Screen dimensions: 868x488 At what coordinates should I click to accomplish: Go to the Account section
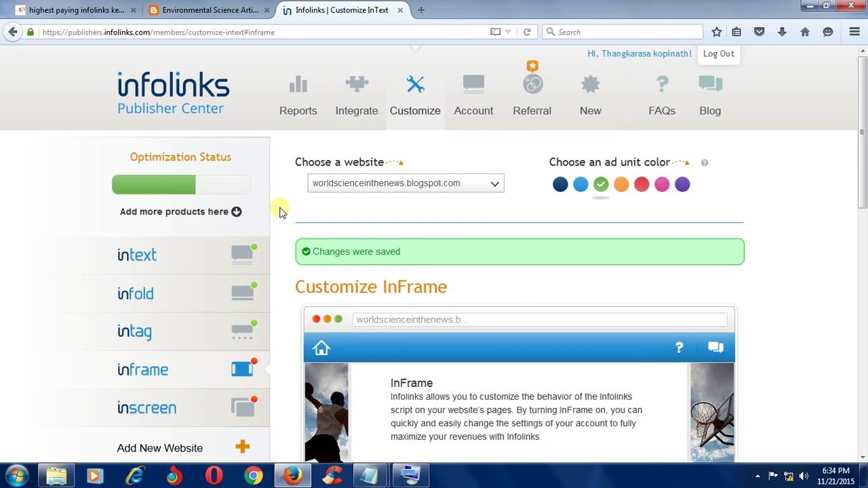pyautogui.click(x=473, y=96)
